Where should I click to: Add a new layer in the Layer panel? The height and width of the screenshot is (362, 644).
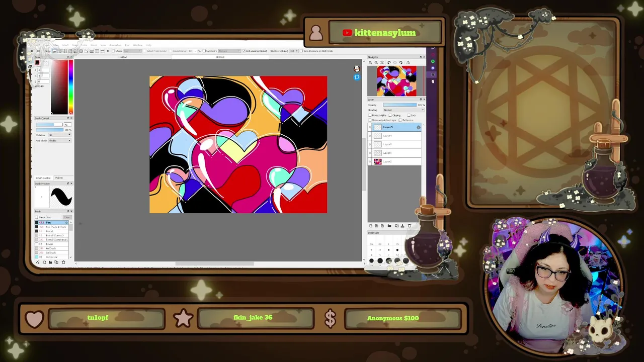[x=371, y=226]
